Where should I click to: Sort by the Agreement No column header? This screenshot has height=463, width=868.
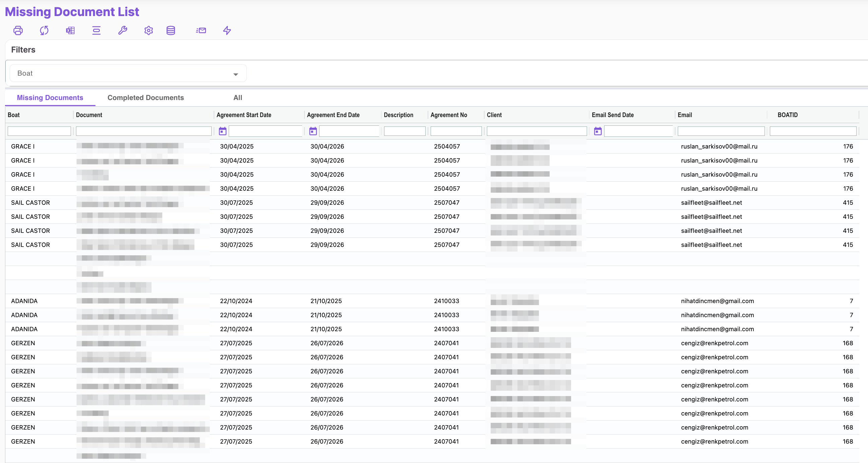coord(448,115)
